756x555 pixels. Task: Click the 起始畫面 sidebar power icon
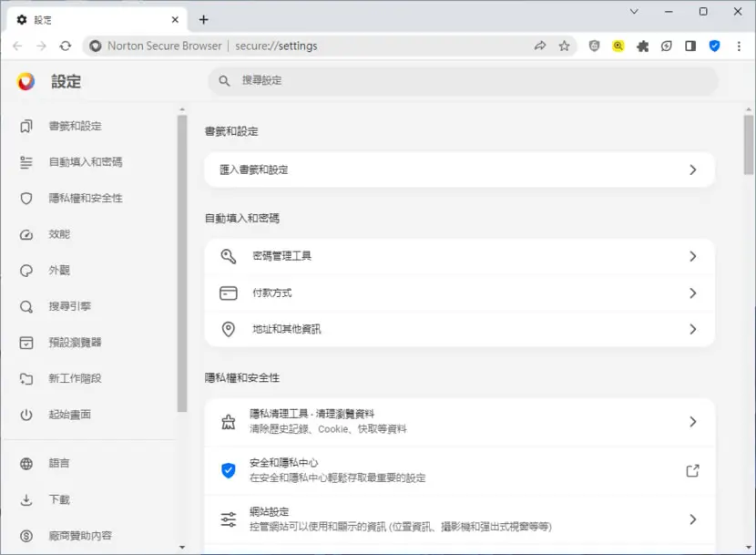[26, 415]
